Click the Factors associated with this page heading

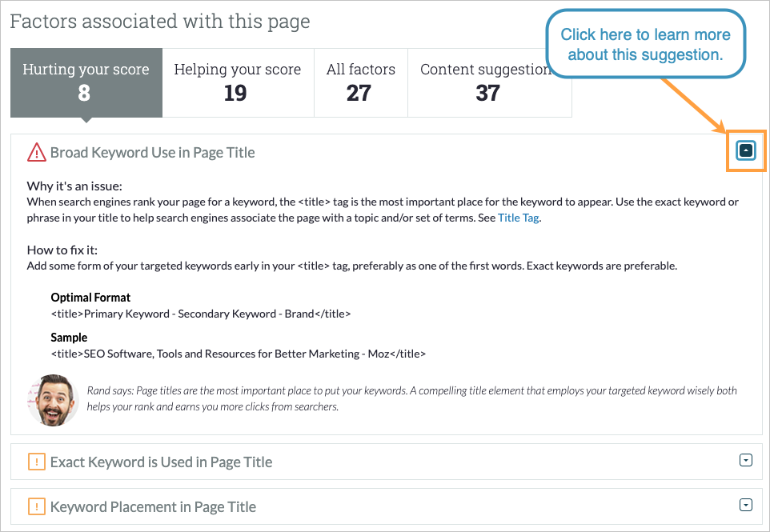pos(160,21)
